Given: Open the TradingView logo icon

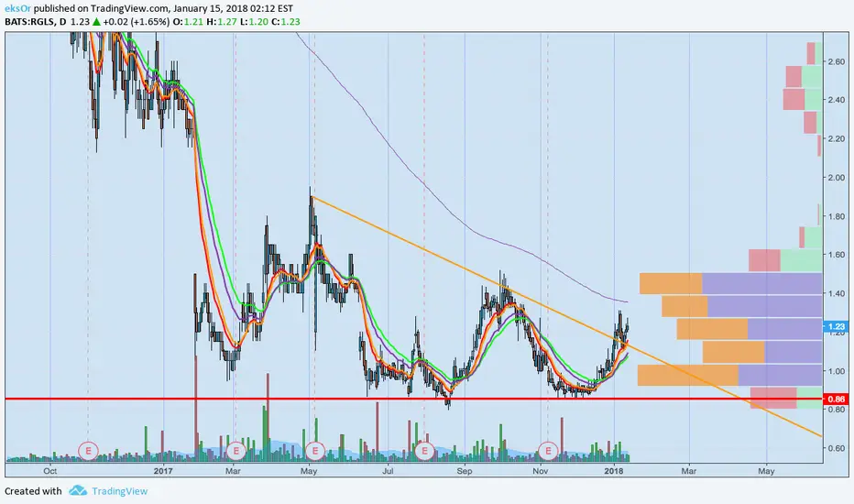Looking at the screenshot, I should point(78,491).
